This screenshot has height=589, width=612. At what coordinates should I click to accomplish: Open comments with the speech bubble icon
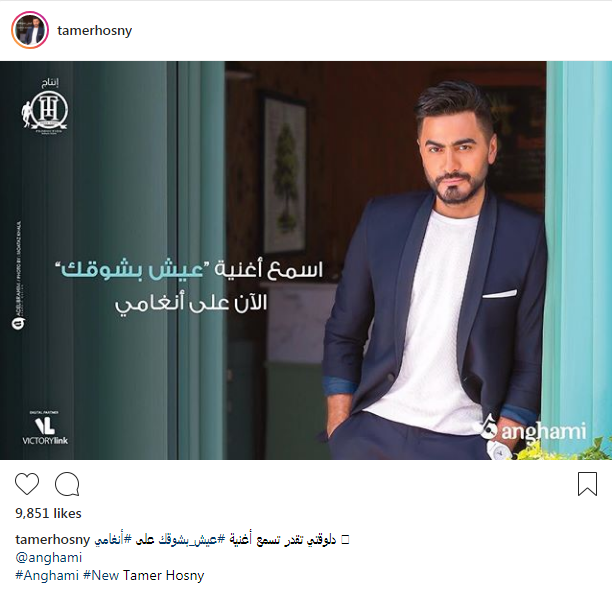(67, 484)
